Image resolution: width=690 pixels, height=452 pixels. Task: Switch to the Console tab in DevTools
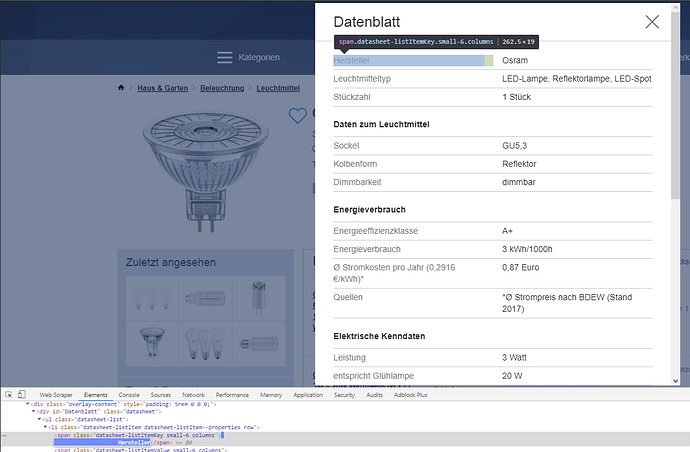(129, 395)
